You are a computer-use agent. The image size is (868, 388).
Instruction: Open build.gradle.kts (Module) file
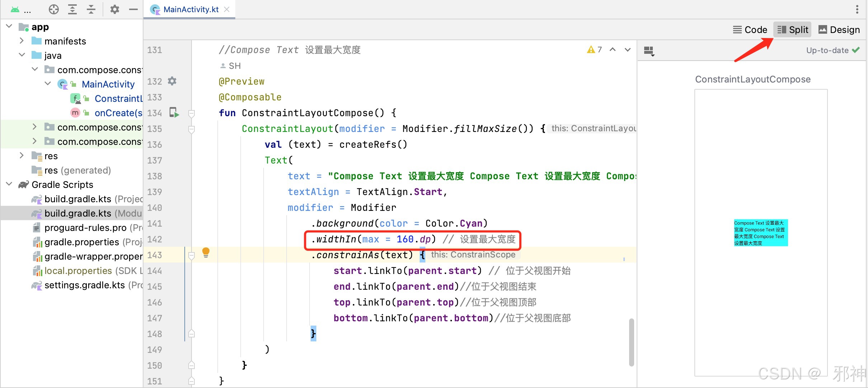point(93,213)
